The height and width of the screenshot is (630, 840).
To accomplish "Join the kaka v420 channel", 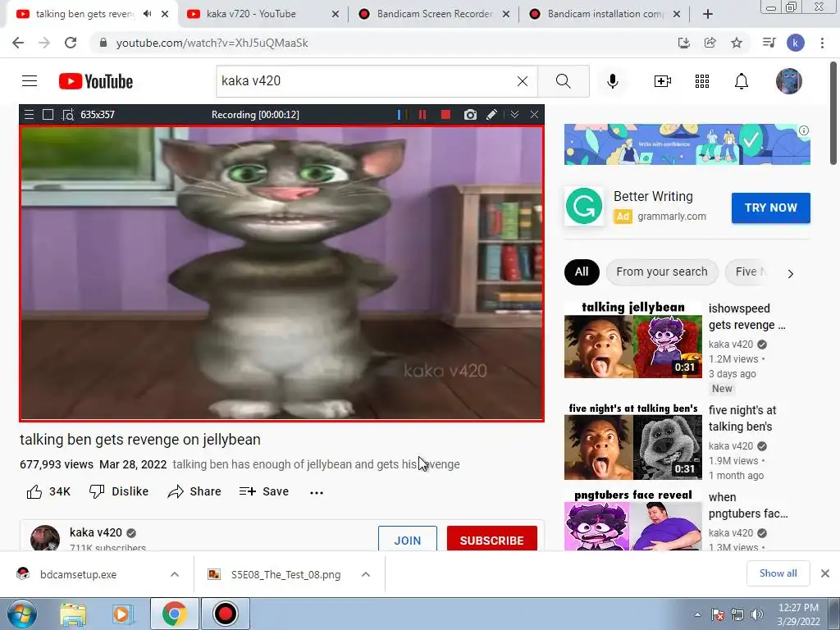I will (407, 539).
